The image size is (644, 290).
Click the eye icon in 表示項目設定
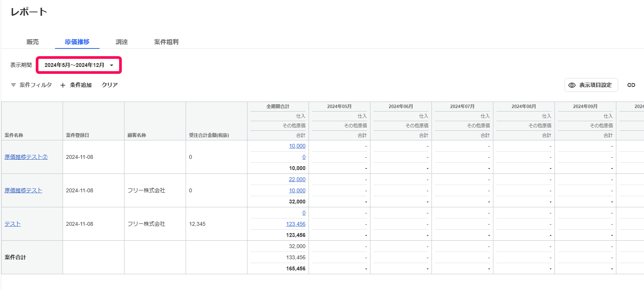[x=572, y=85]
